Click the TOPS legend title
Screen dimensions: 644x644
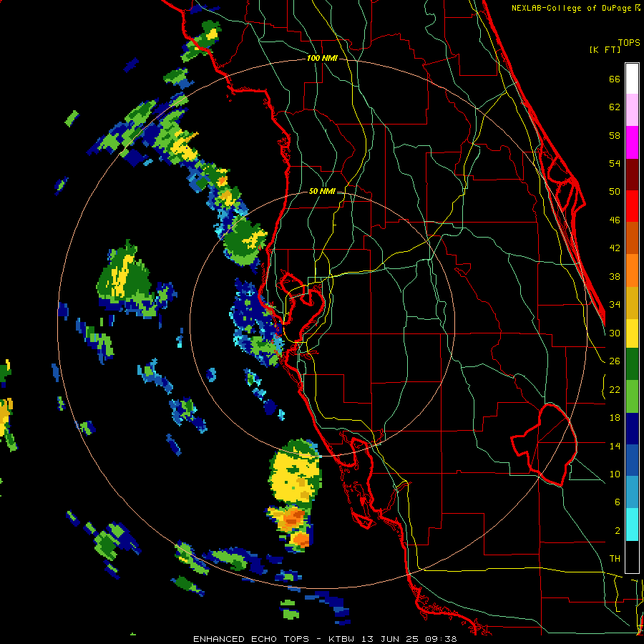point(629,43)
